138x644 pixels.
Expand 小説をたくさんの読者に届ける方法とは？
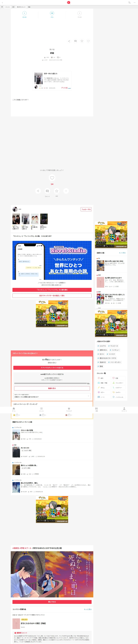pos(52,396)
